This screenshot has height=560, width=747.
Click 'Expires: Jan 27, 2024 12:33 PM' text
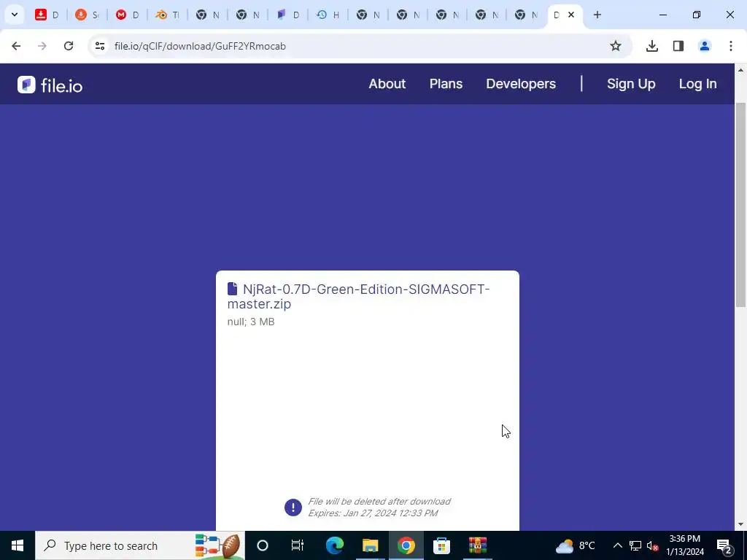coord(373,513)
